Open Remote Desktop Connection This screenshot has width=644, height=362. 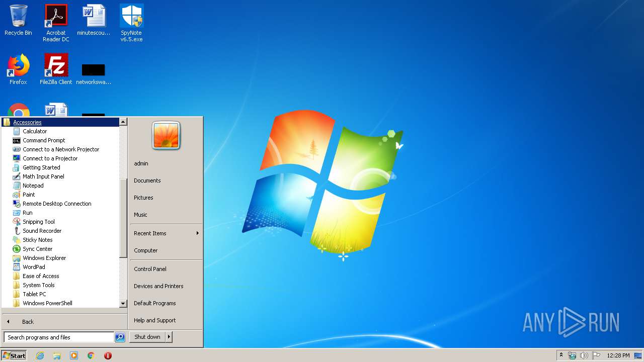[x=56, y=204]
